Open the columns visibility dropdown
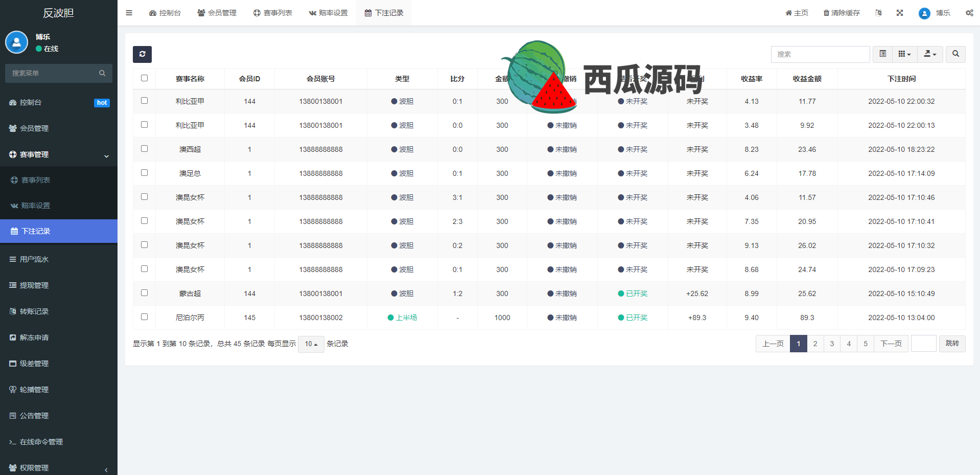This screenshot has width=980, height=475. point(904,54)
